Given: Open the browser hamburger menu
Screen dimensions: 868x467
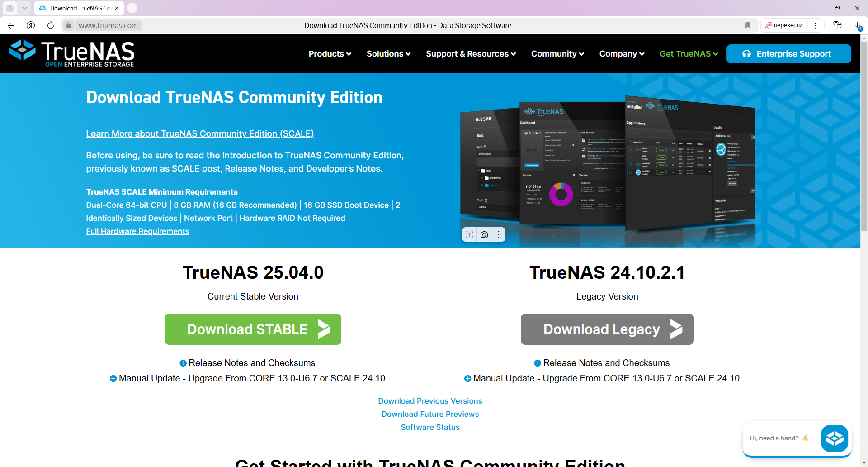Looking at the screenshot, I should [797, 8].
